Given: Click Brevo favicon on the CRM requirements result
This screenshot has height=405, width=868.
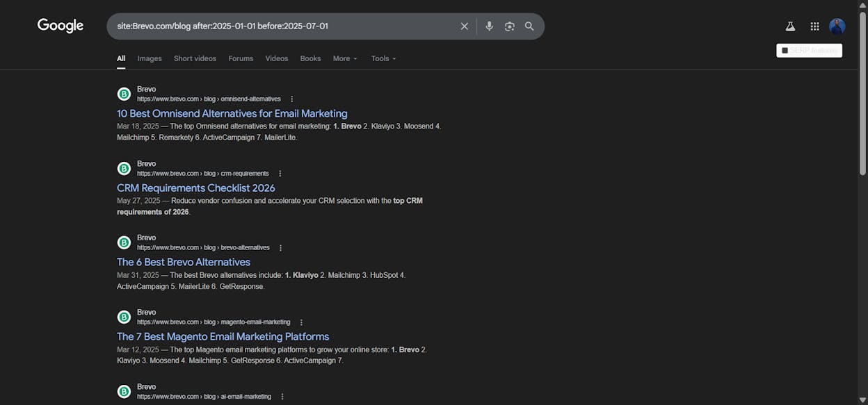Looking at the screenshot, I should pos(124,168).
